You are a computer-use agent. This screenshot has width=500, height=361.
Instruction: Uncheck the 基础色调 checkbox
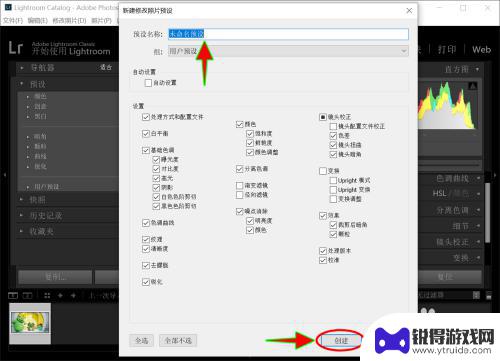(x=146, y=150)
